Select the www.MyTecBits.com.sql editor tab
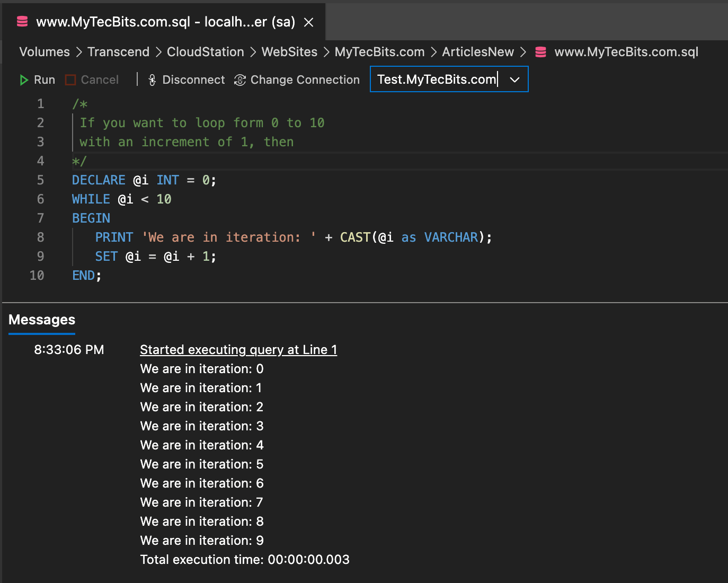The image size is (728, 583). pos(164,22)
